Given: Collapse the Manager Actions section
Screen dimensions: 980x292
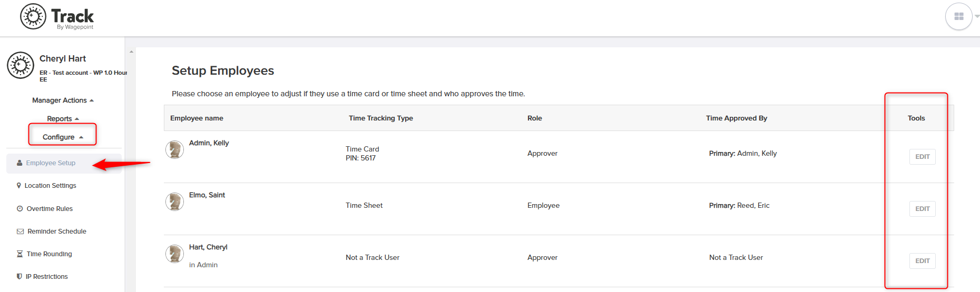Looking at the screenshot, I should coord(63,100).
